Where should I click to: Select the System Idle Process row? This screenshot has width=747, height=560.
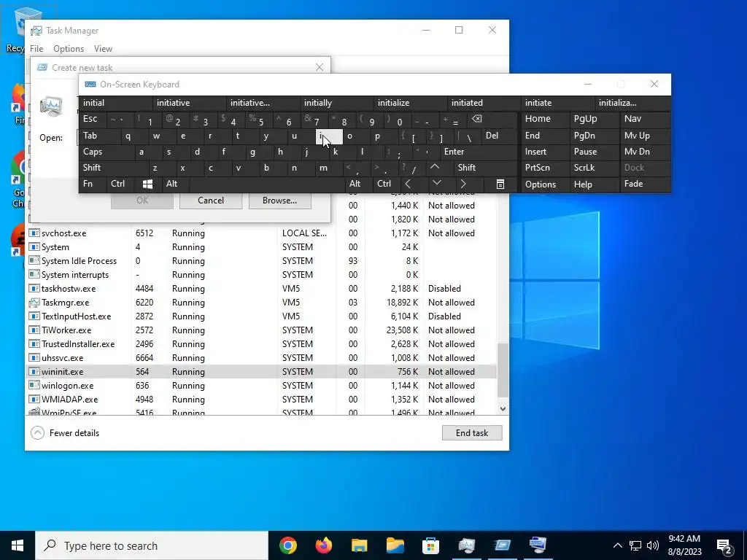click(x=261, y=261)
